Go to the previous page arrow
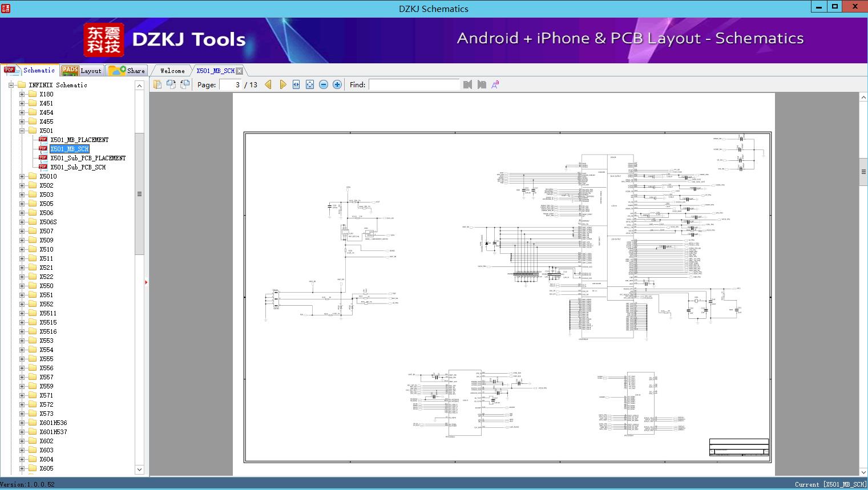868x490 pixels. (268, 84)
